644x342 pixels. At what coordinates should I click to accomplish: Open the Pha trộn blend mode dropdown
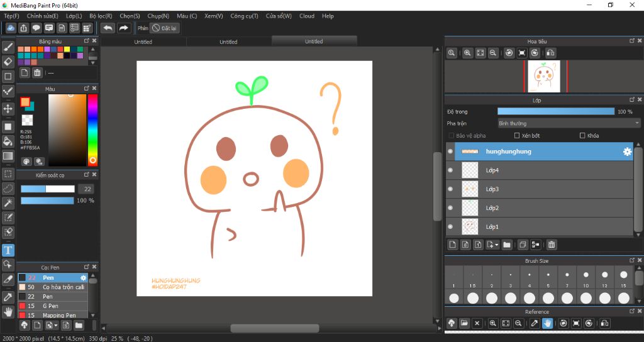[x=569, y=123]
